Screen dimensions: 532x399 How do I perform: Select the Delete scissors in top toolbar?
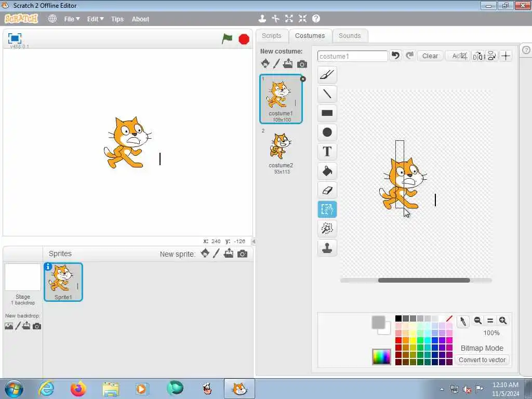(275, 19)
